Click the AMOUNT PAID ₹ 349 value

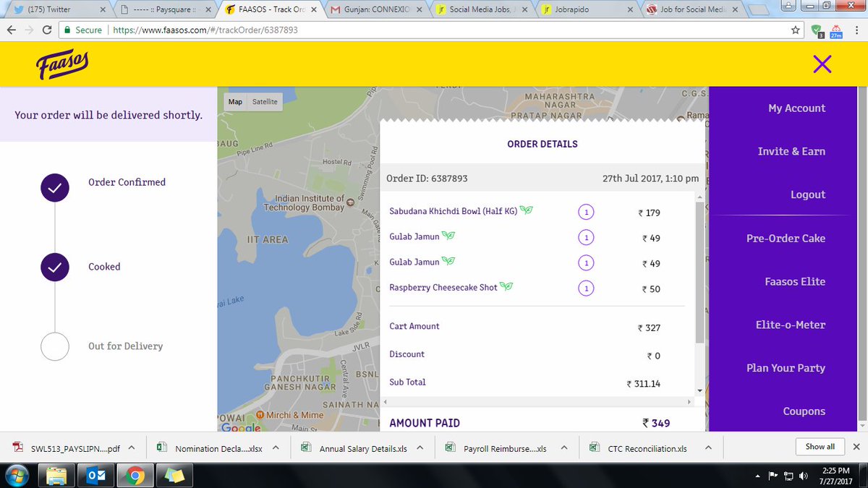pos(656,423)
